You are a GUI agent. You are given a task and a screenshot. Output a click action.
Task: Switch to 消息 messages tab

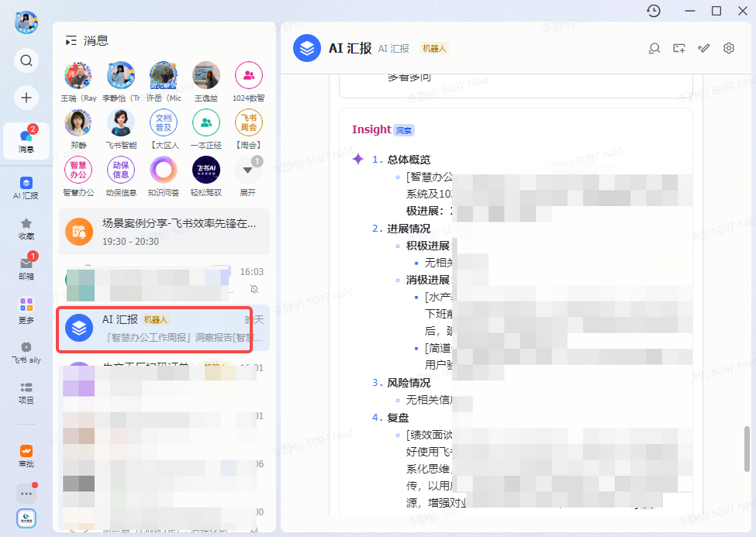(x=26, y=140)
